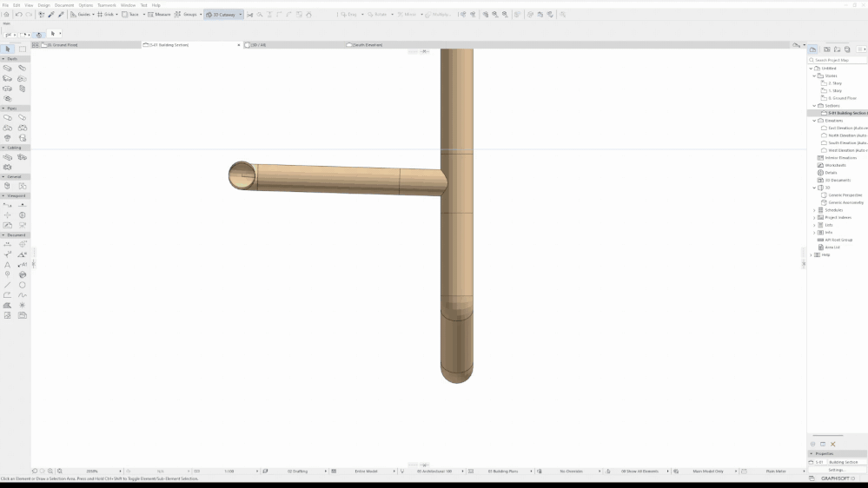Switch to the South Elevation tab
This screenshot has height=488, width=868.
point(396,45)
